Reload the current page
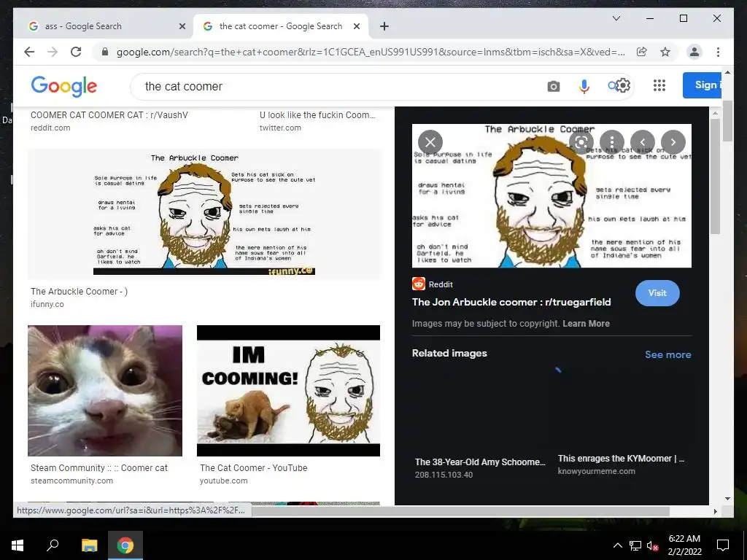The width and height of the screenshot is (747, 560). [x=76, y=52]
